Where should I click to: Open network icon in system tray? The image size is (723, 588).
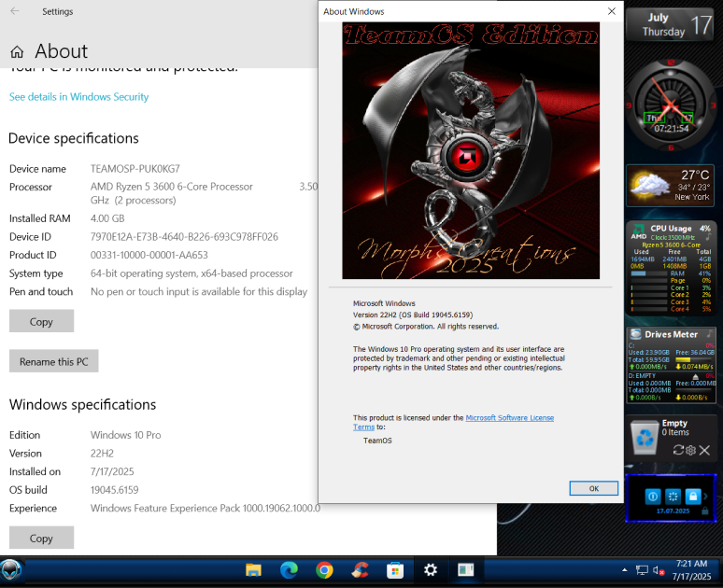[x=642, y=570]
